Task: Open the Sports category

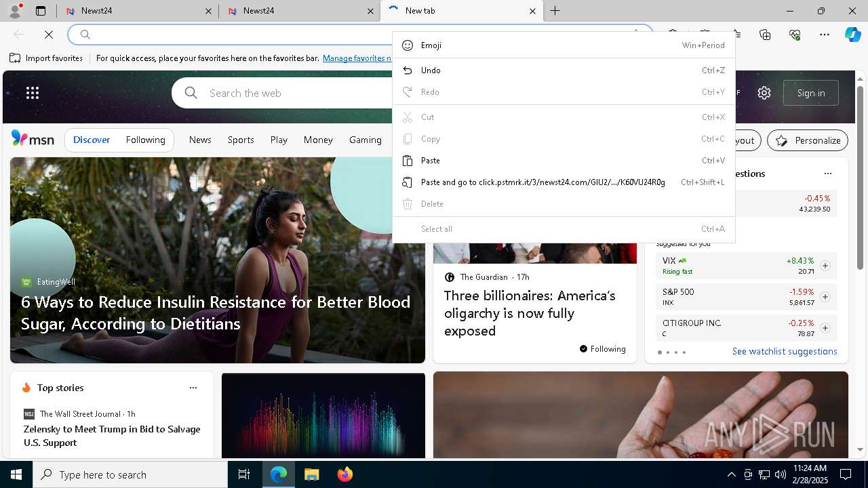Action: pos(241,140)
